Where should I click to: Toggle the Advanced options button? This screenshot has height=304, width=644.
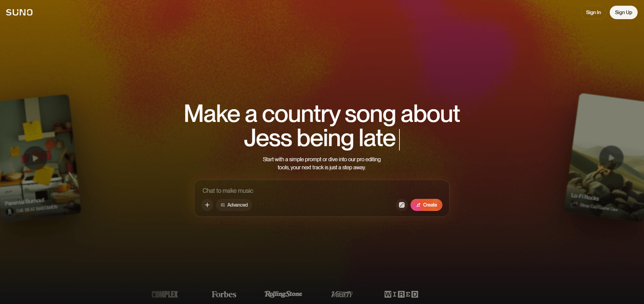coord(234,205)
